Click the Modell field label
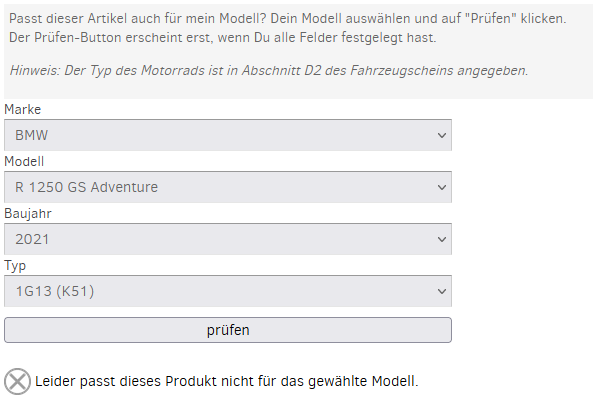The height and width of the screenshot is (405, 593). point(24,161)
